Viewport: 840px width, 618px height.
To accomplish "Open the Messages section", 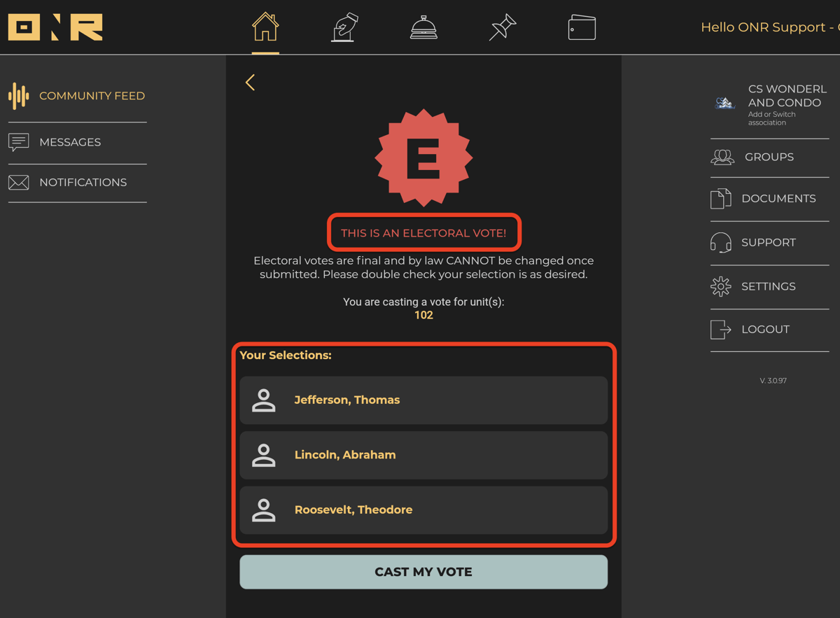I will coord(70,142).
